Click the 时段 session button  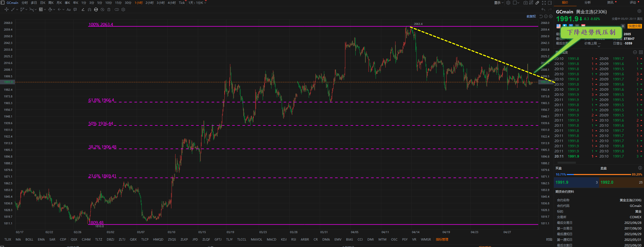(549, 239)
